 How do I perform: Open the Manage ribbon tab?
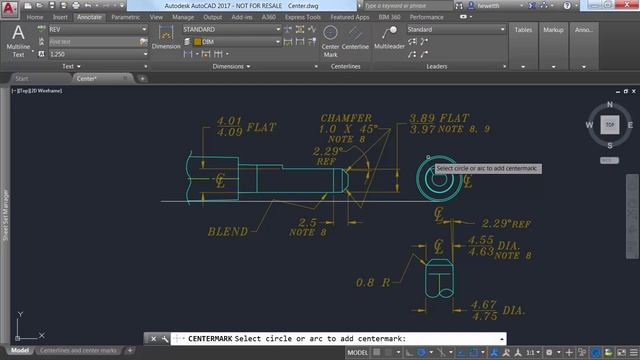[183, 17]
